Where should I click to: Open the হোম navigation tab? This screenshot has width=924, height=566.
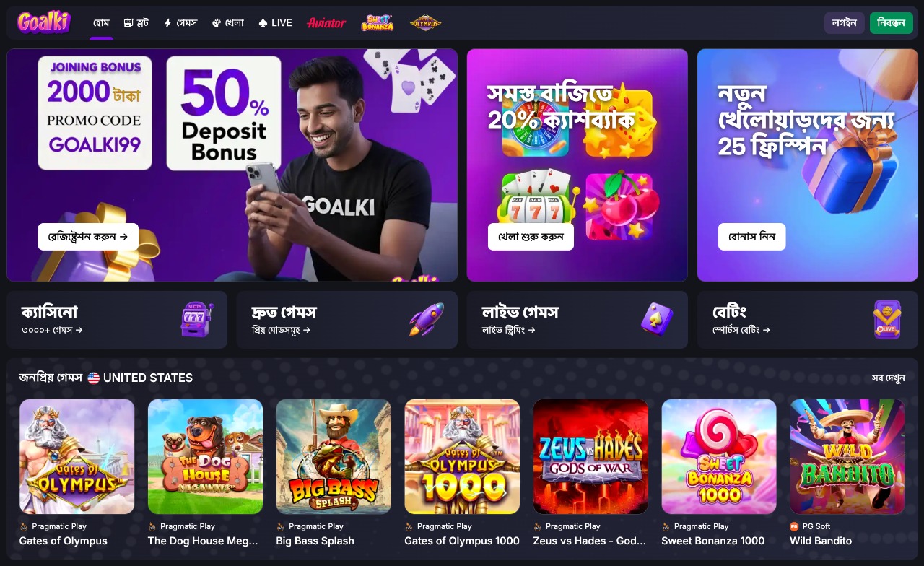tap(101, 22)
